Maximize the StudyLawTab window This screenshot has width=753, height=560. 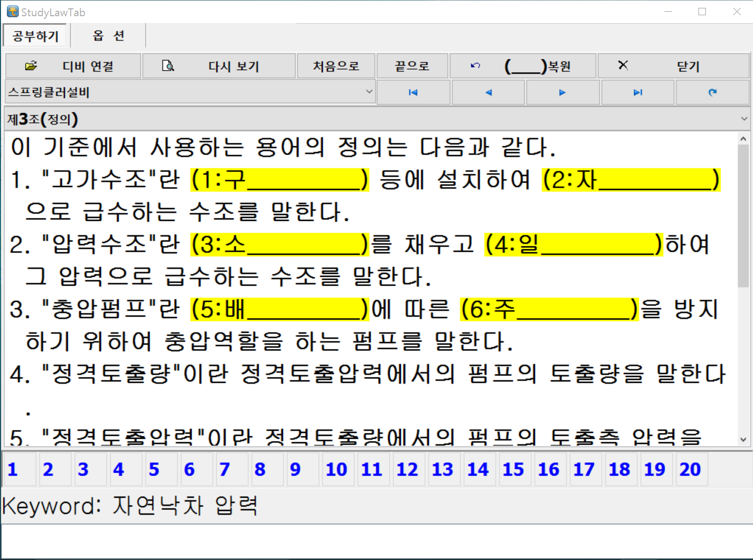click(x=702, y=12)
